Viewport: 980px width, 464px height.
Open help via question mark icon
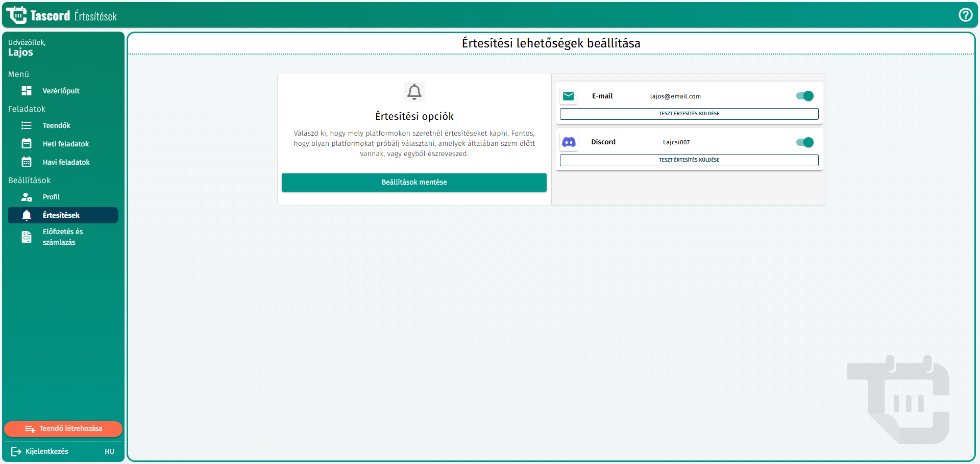[965, 15]
